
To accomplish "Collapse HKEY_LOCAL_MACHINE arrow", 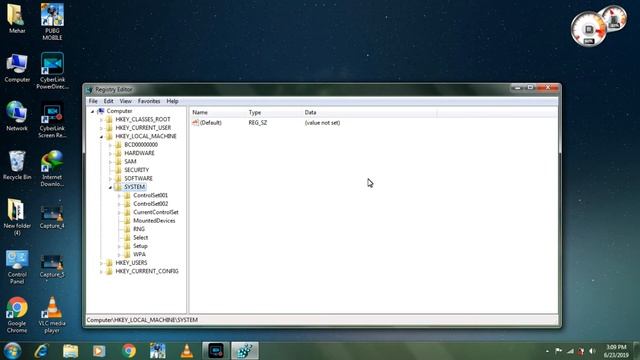I will [x=101, y=137].
